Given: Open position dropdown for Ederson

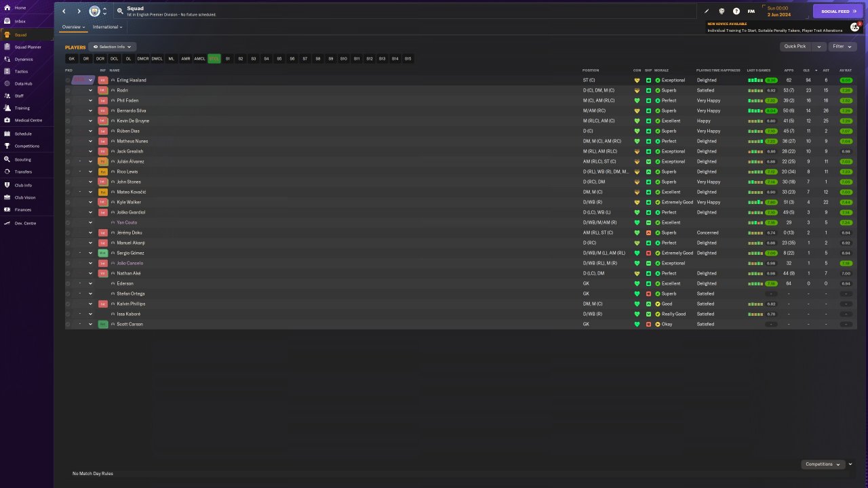Looking at the screenshot, I should [x=90, y=283].
